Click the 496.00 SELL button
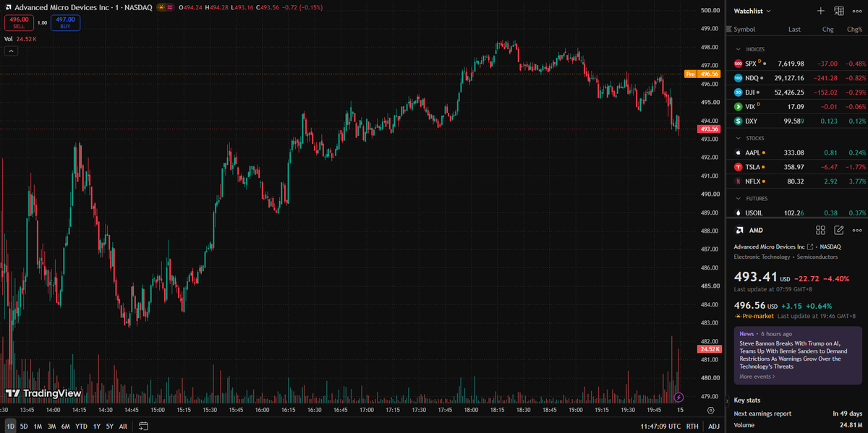 point(19,23)
